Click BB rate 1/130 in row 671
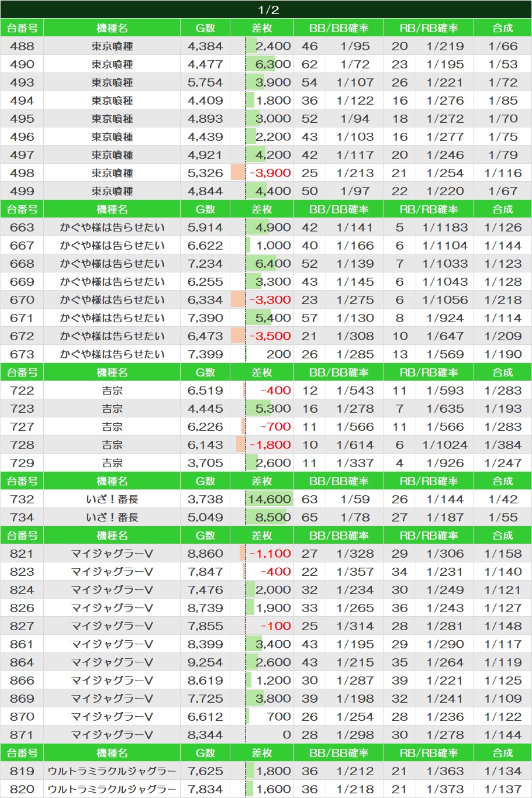This screenshot has height=798, width=532. 355,318
